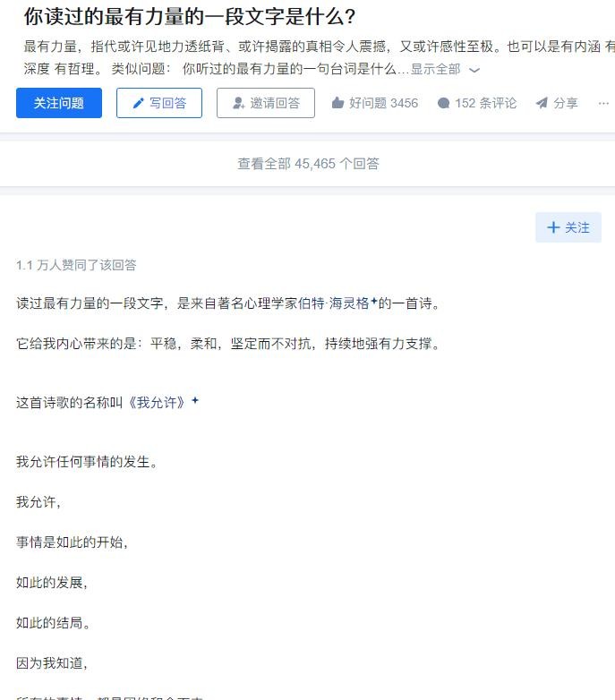The height and width of the screenshot is (700, 615).
Task: Follow the answer author with +关注
Action: pos(568,227)
